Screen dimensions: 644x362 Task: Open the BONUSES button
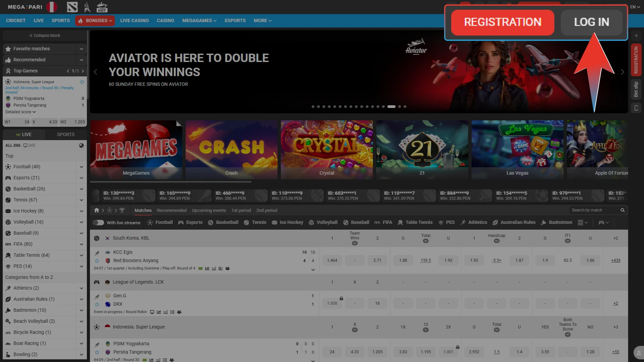(x=95, y=21)
